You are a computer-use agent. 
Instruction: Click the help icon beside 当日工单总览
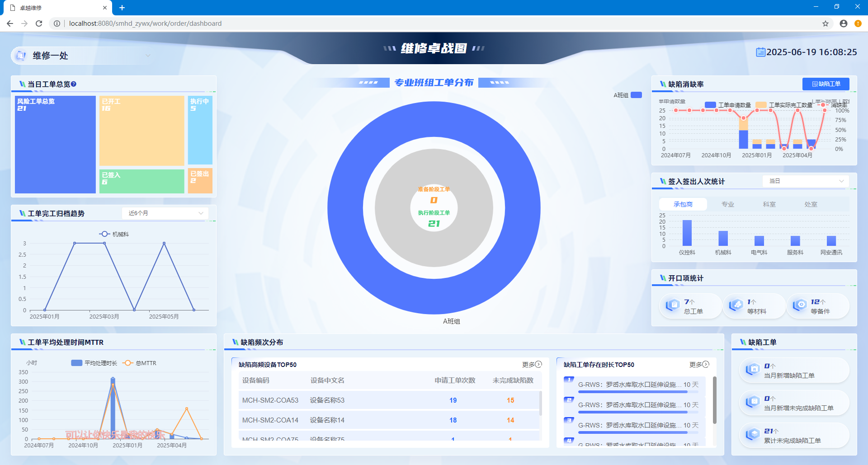[74, 84]
